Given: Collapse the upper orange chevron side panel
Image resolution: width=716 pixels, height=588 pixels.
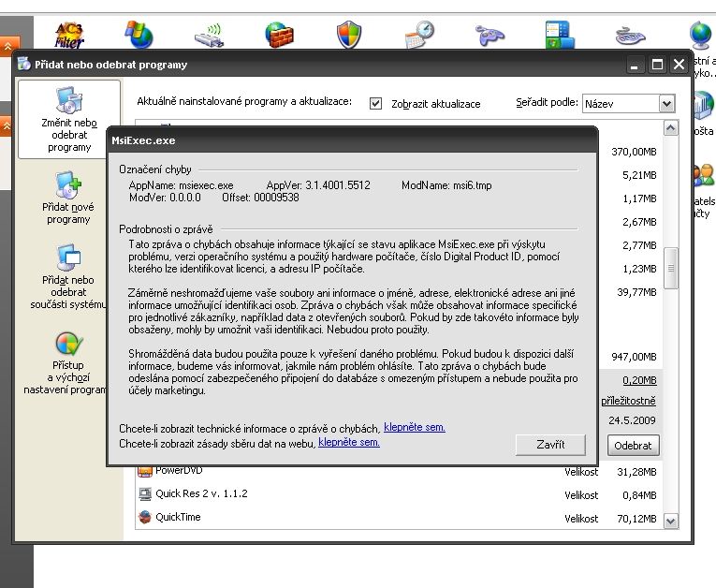Looking at the screenshot, I should pos(7,46).
